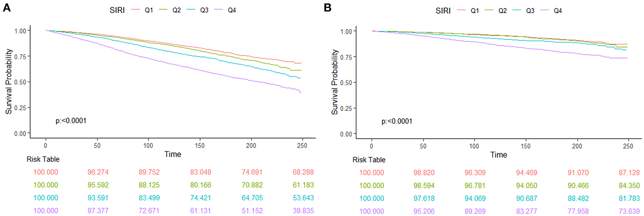Click the panel B label
644x216 pixels.
pos(327,8)
